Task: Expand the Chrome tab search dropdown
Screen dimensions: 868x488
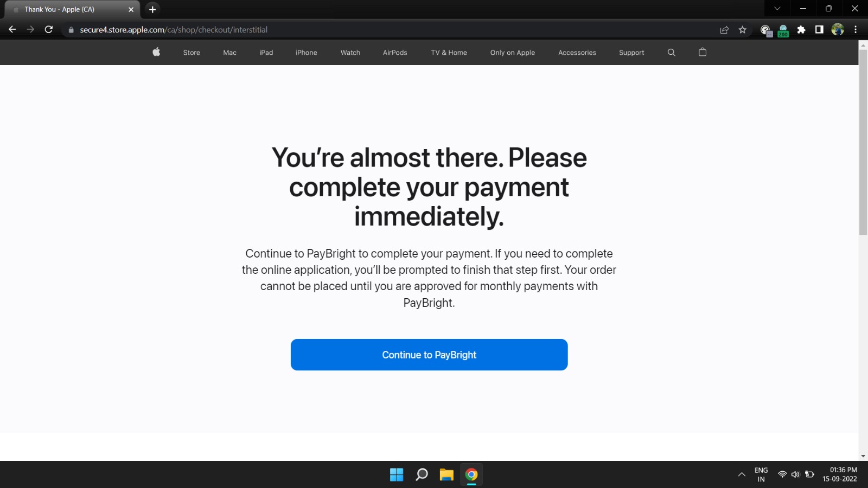Action: (x=777, y=8)
